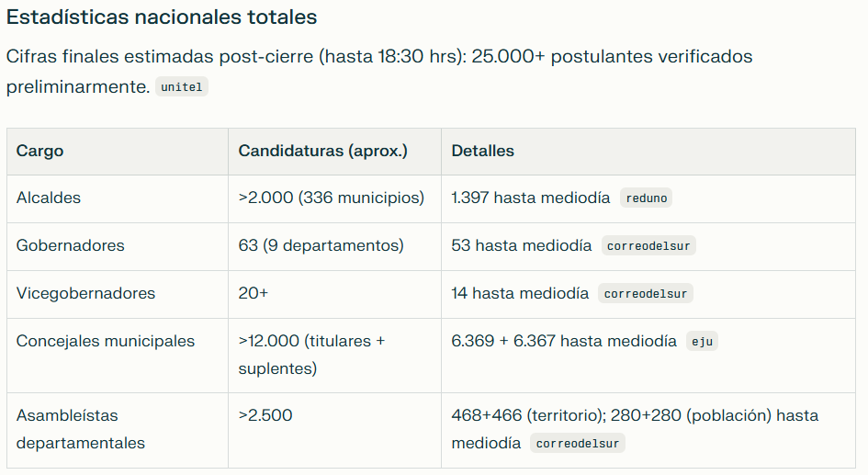Open correodelsur citation in Gobernadores row

[x=648, y=245]
